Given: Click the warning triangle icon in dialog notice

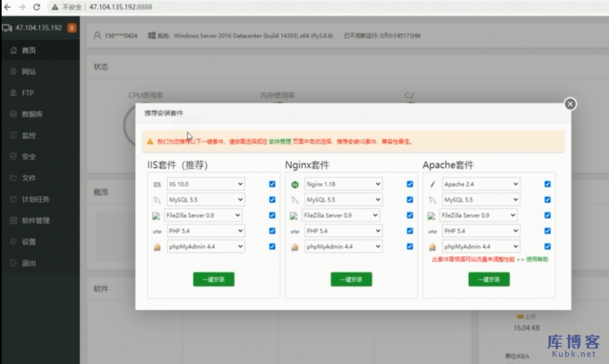Looking at the screenshot, I should pyautogui.click(x=150, y=142).
